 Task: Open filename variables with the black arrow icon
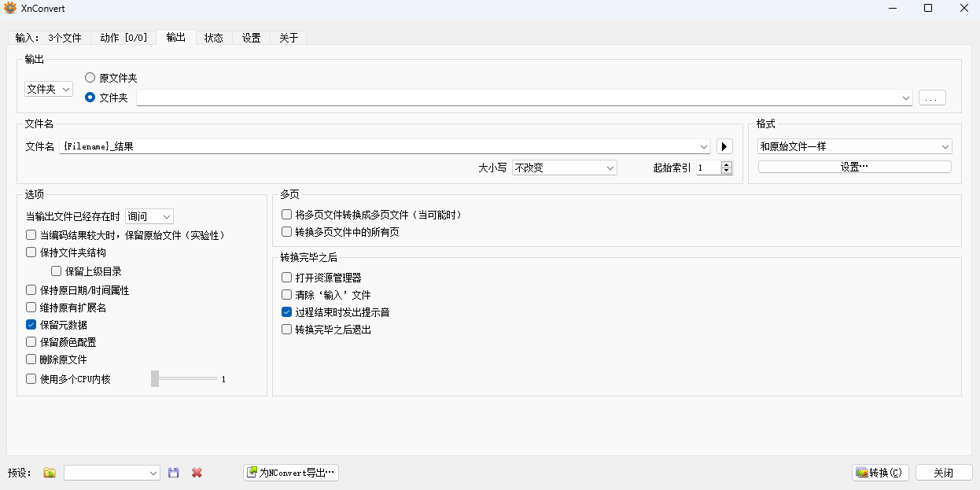tap(724, 146)
